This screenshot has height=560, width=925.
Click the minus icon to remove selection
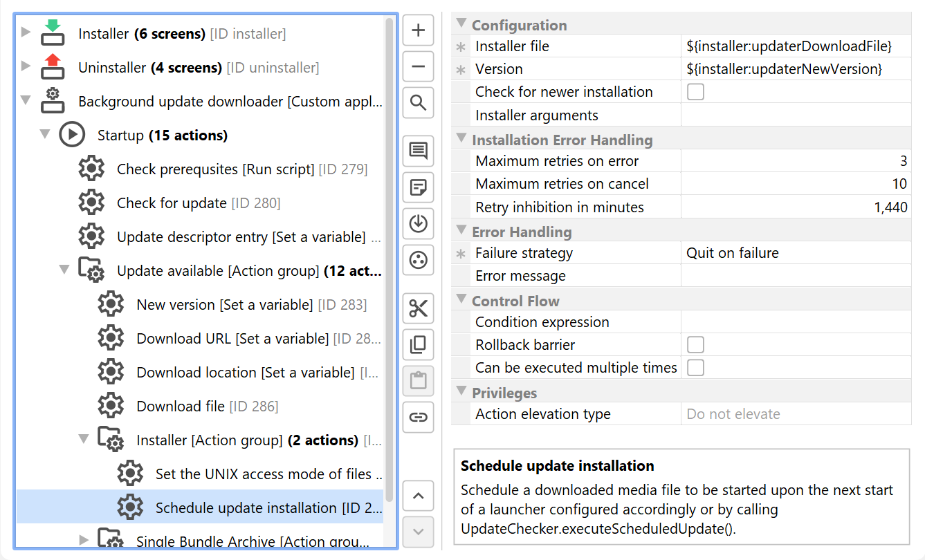tap(419, 67)
